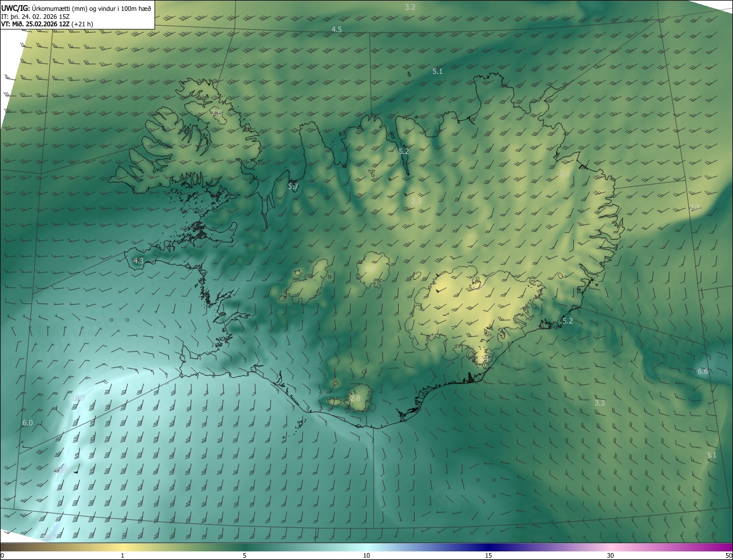Select the 6.0 value label
This screenshot has width=733, height=560.
pos(27,423)
